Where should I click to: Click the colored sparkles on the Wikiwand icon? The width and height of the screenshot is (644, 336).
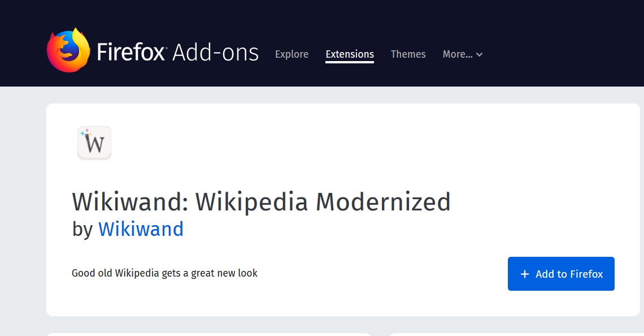click(x=85, y=133)
